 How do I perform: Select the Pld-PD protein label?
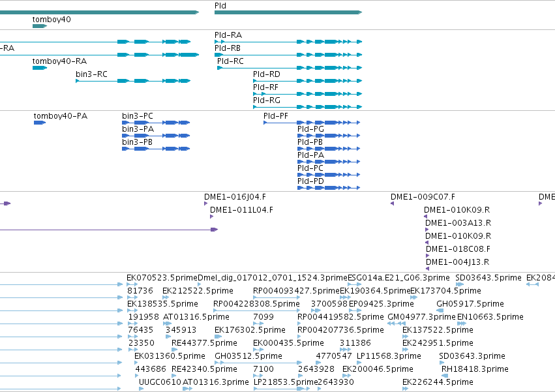(311, 182)
